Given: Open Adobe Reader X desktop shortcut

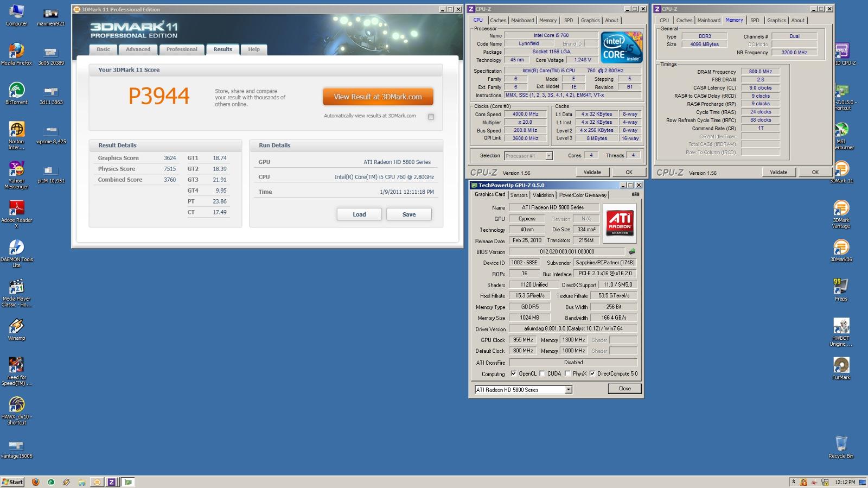Looking at the screenshot, I should [x=16, y=214].
